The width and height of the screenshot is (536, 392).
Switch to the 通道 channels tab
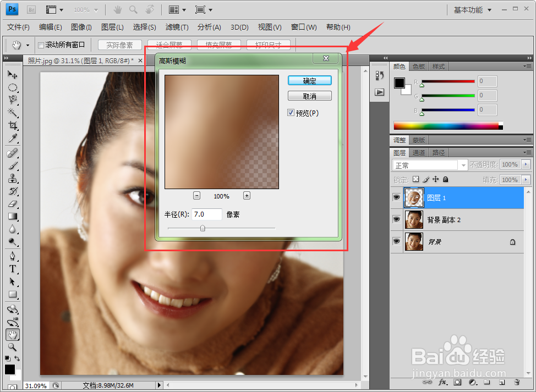point(418,152)
